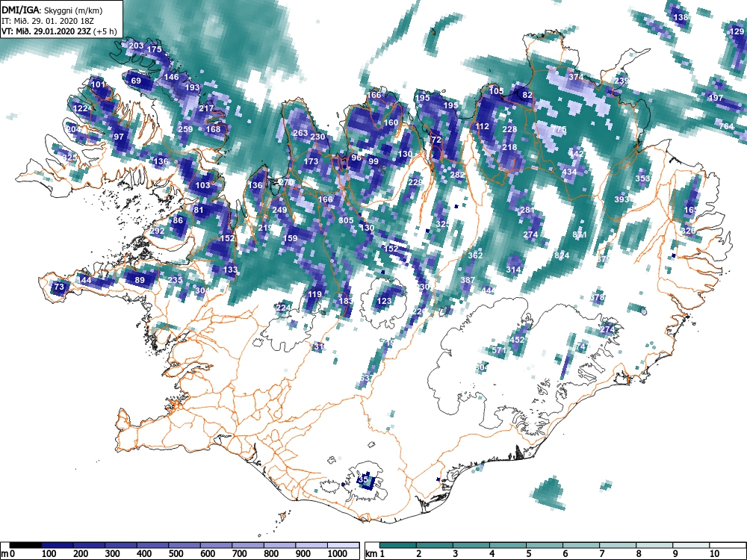Click the visibility value 292 on the map
The height and width of the screenshot is (560, 747).
[157, 231]
